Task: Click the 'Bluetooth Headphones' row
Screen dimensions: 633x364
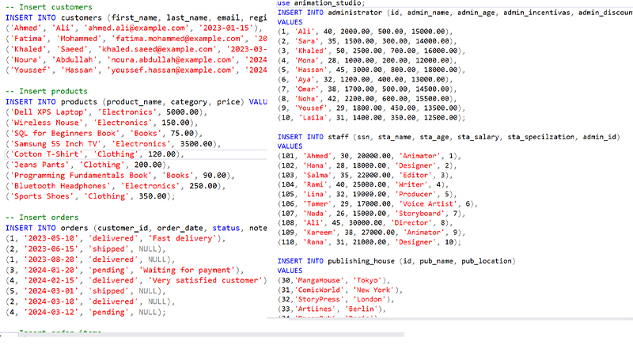Action: click(x=116, y=186)
